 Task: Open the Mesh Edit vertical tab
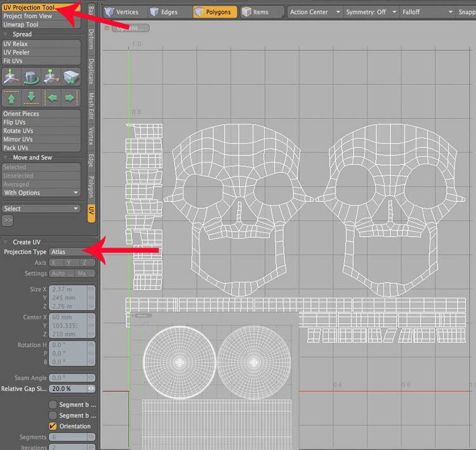pyautogui.click(x=91, y=106)
